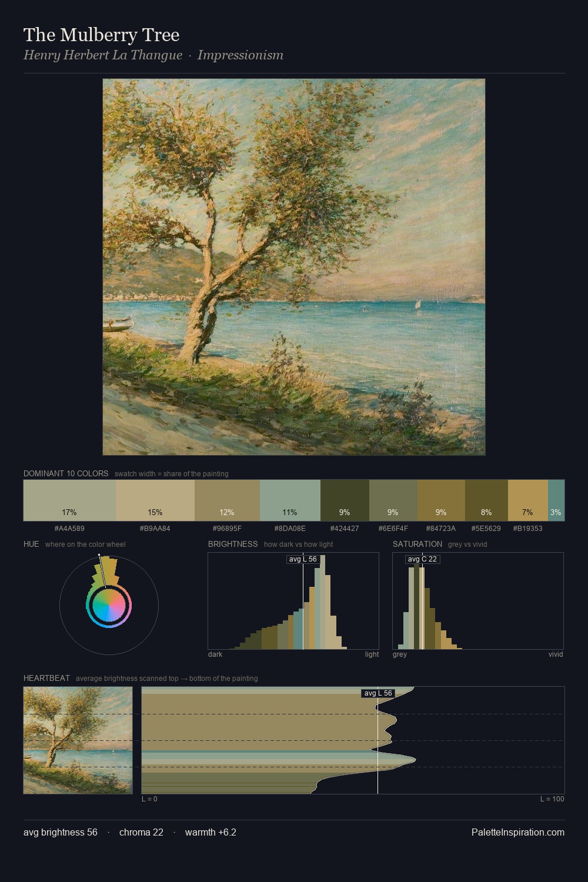The height and width of the screenshot is (882, 588).
Task: Click the 'L = 100' heartbeat axis label
Action: coord(552,799)
